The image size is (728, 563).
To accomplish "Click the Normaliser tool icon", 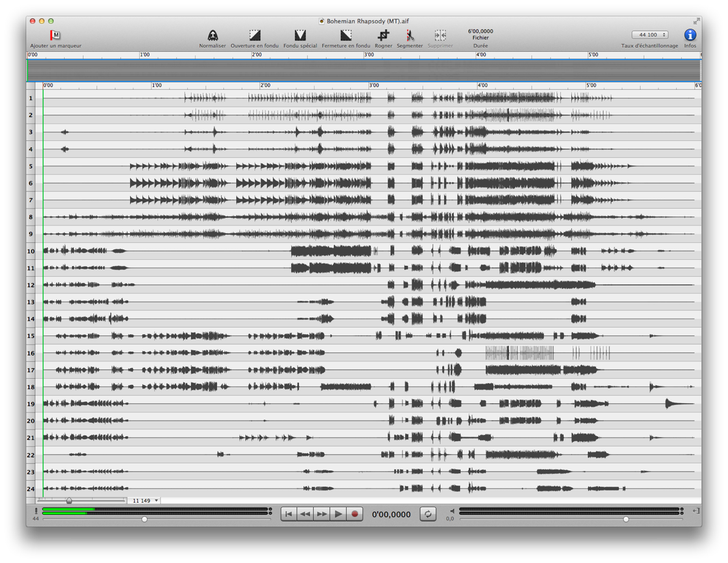I will 212,35.
